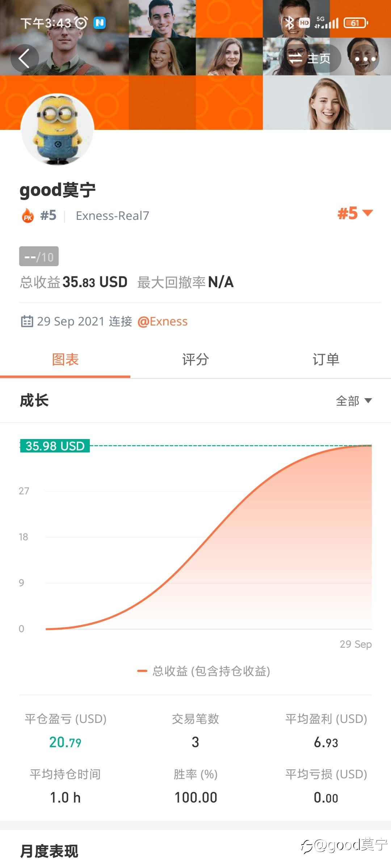Image resolution: width=391 pixels, height=868 pixels.
Task: Tap the battery indicator in status bar
Action: click(x=356, y=23)
